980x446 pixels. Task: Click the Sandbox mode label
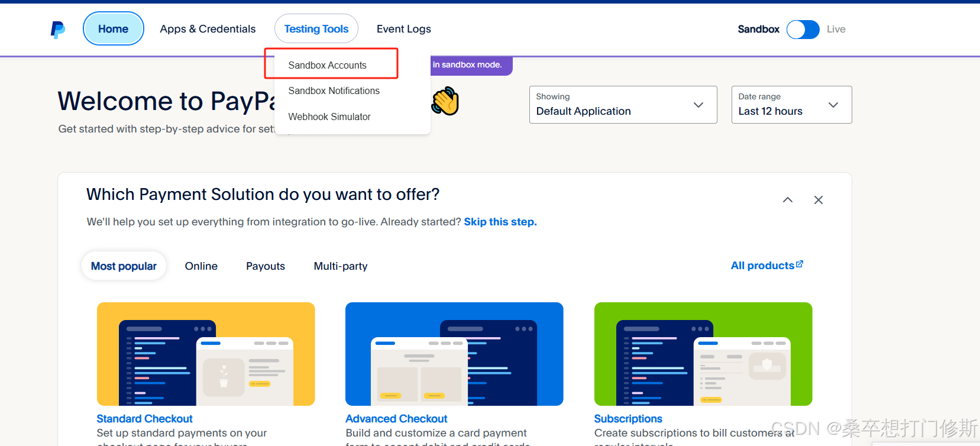point(759,29)
